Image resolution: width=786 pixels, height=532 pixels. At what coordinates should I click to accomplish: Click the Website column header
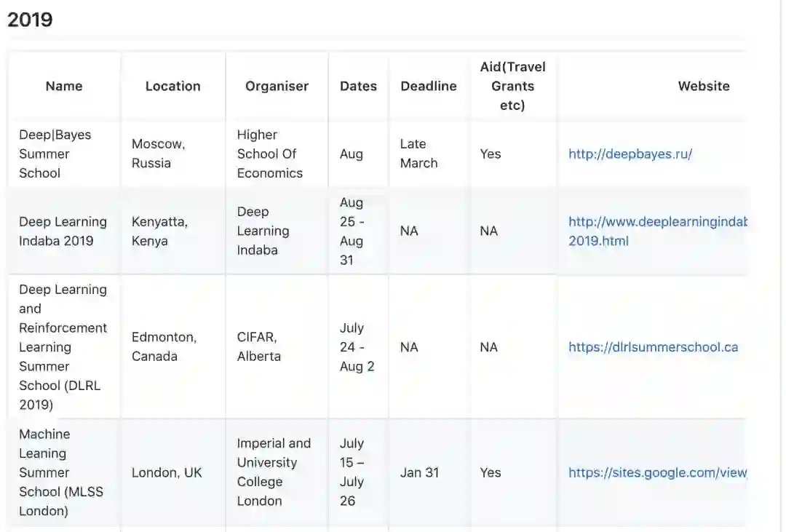pyautogui.click(x=703, y=86)
